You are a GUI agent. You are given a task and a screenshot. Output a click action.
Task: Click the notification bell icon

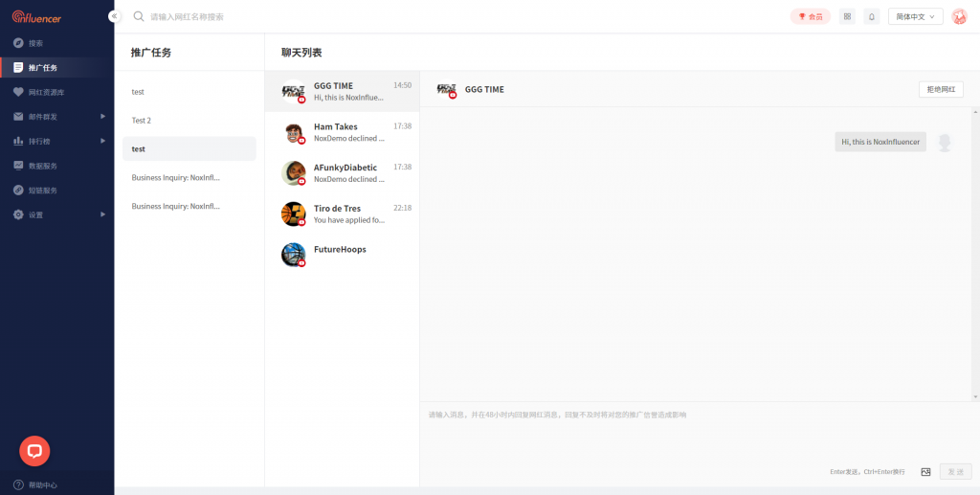(x=872, y=16)
